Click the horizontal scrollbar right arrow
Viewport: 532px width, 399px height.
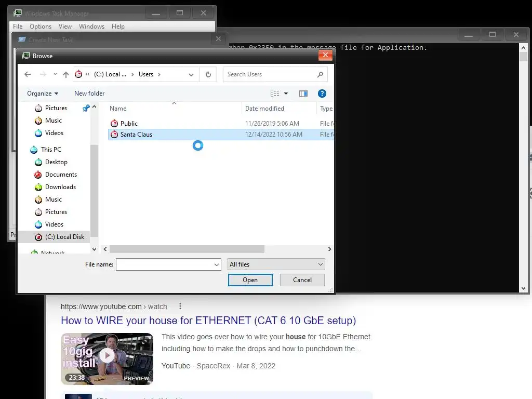pos(329,249)
